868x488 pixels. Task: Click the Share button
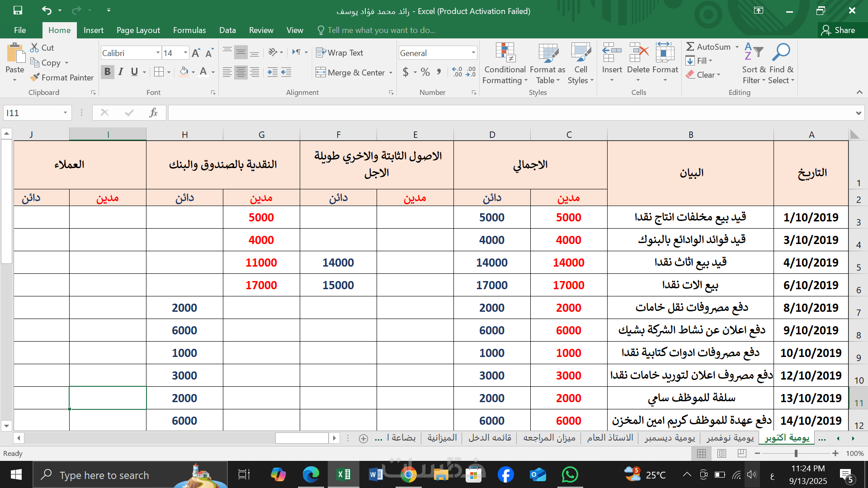click(839, 30)
